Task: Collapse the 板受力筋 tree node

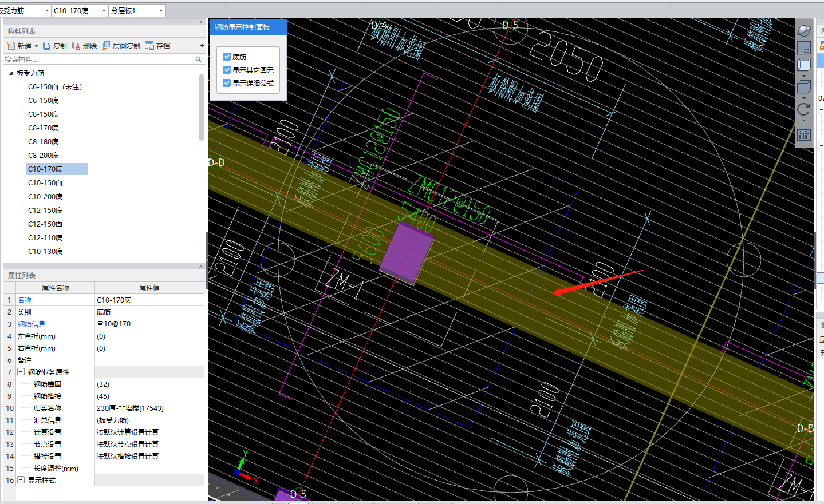Action: 11,73
